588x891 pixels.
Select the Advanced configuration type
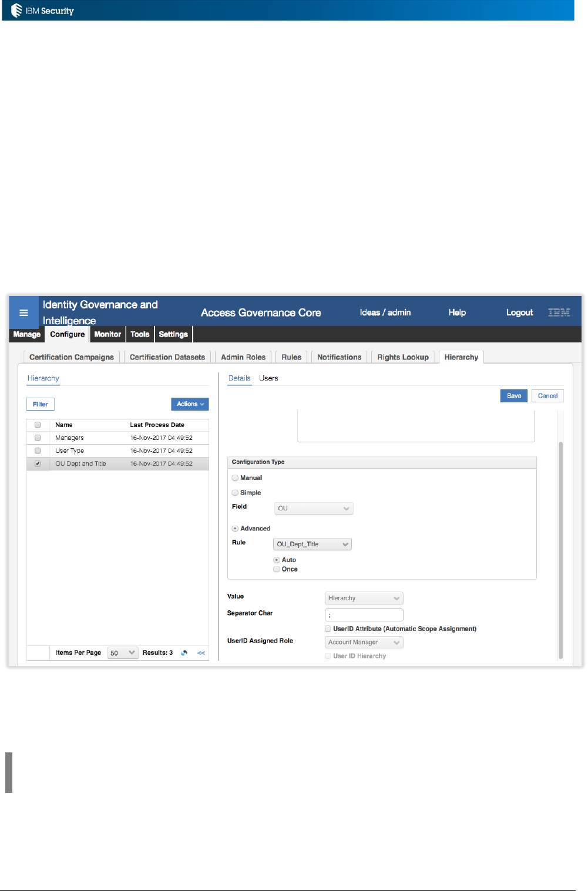(x=235, y=529)
